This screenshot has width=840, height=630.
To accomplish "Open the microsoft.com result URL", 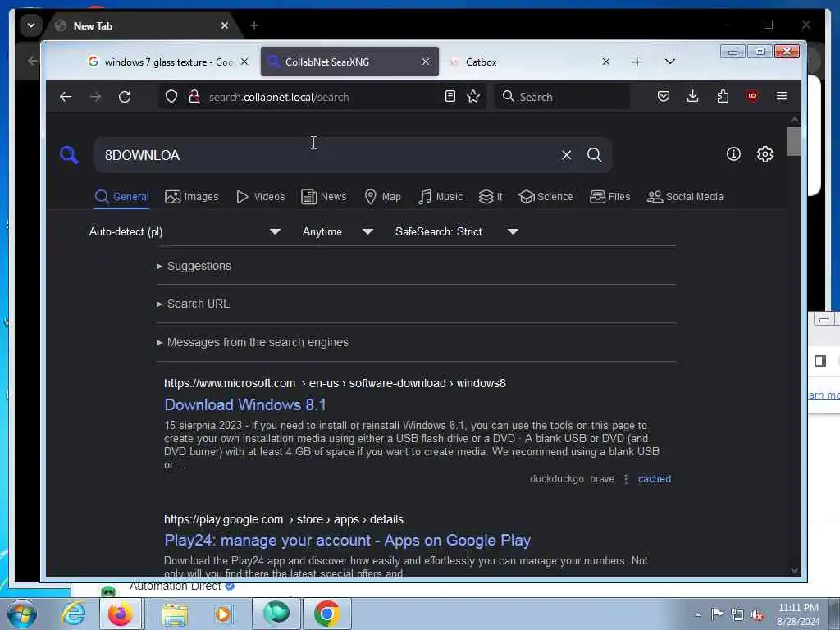I will (x=335, y=383).
